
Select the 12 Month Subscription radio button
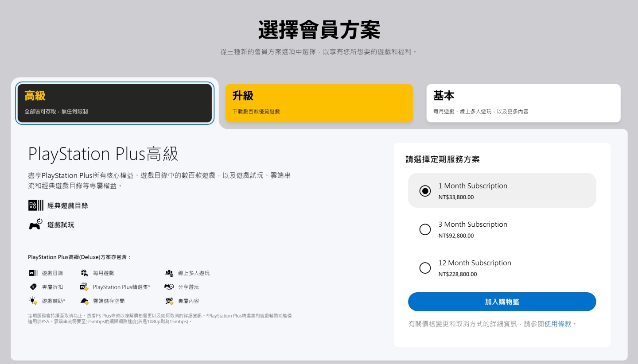point(425,268)
